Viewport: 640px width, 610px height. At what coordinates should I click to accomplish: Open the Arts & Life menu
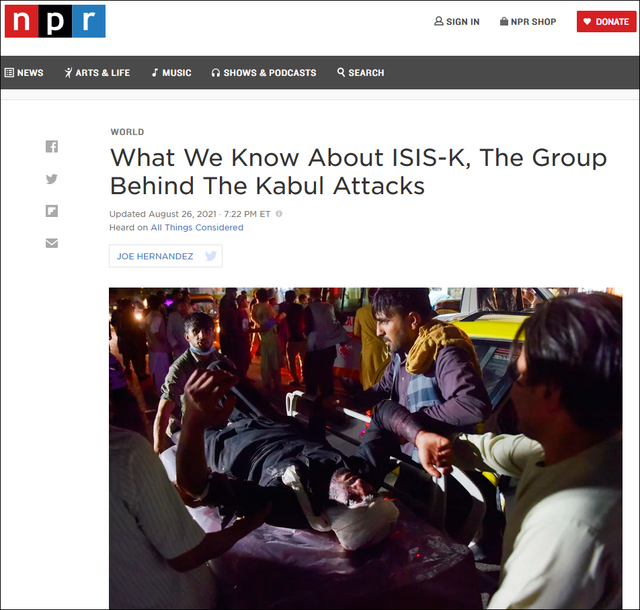pyautogui.click(x=97, y=73)
